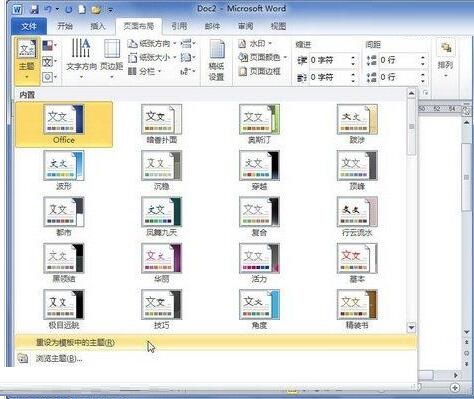The width and height of the screenshot is (474, 399).
Task: Select the Office theme thumbnail
Action: pos(64,124)
